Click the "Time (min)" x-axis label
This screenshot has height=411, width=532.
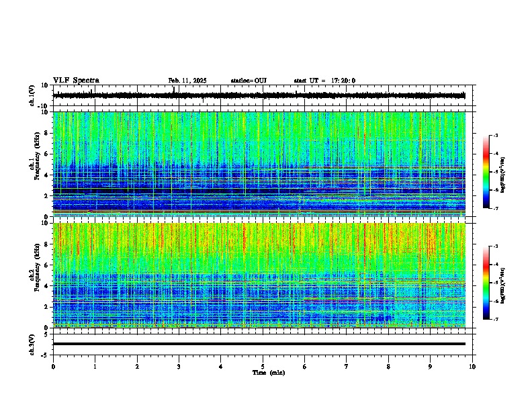click(x=269, y=373)
